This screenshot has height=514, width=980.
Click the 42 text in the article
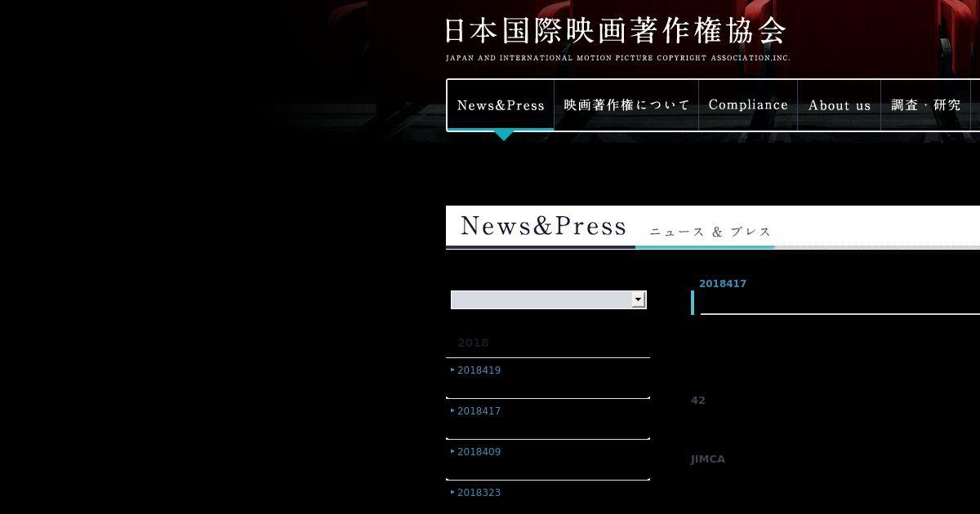[698, 401]
